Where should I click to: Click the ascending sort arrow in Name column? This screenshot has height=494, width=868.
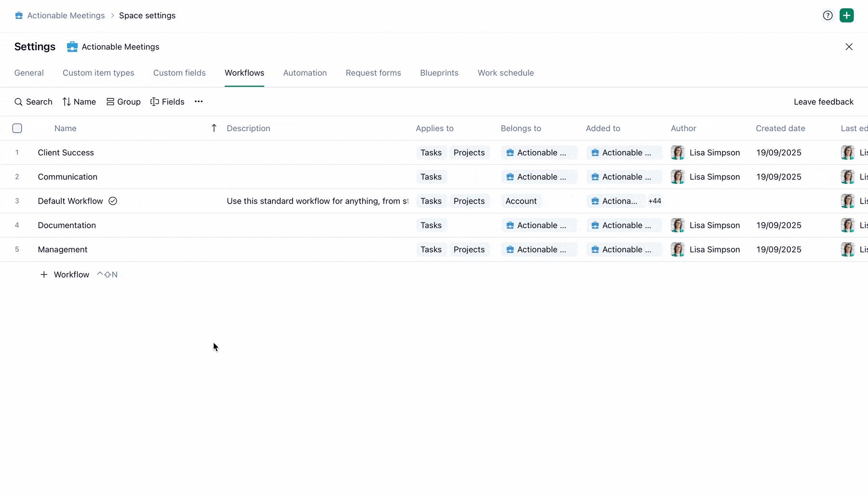click(x=214, y=128)
